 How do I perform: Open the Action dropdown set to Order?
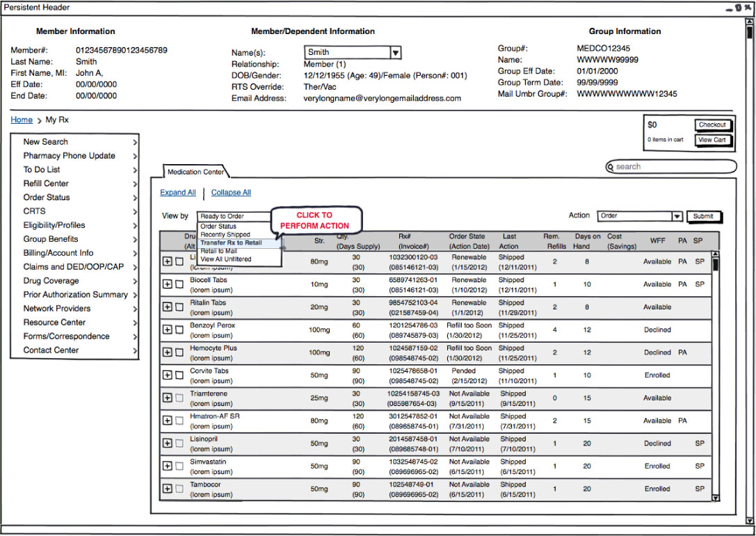[640, 216]
